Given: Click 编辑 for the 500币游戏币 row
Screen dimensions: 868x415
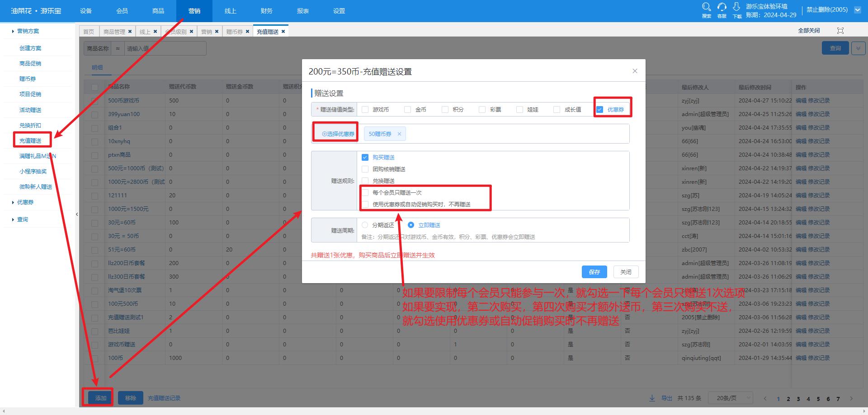Looking at the screenshot, I should click(x=801, y=101).
